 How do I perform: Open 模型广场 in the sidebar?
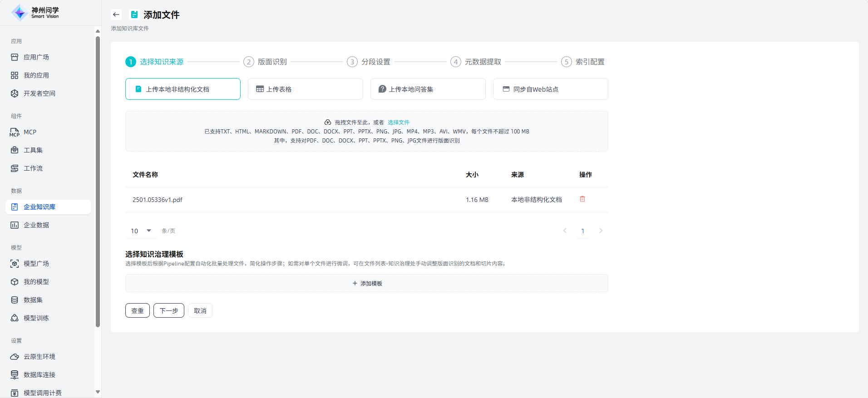pos(36,264)
